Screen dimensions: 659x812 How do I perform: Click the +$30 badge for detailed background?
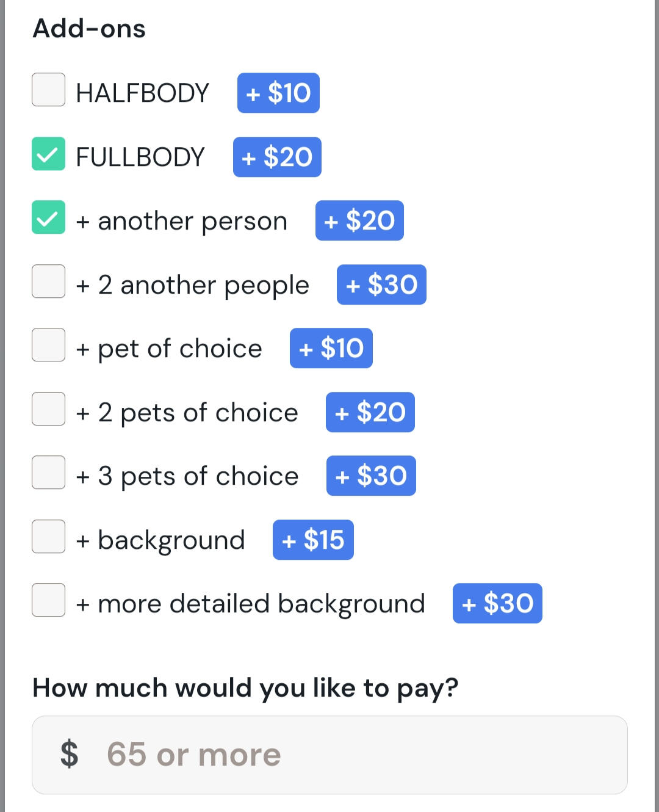point(497,603)
